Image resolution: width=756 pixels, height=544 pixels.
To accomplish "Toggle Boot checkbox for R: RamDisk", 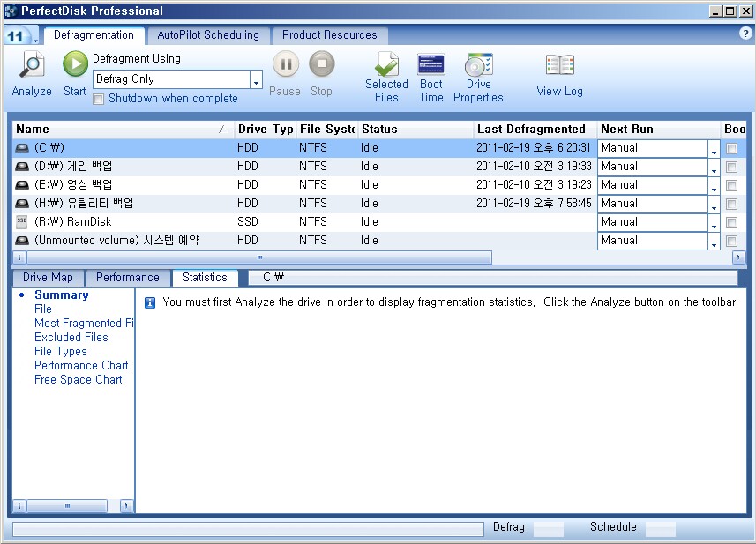I will (731, 223).
